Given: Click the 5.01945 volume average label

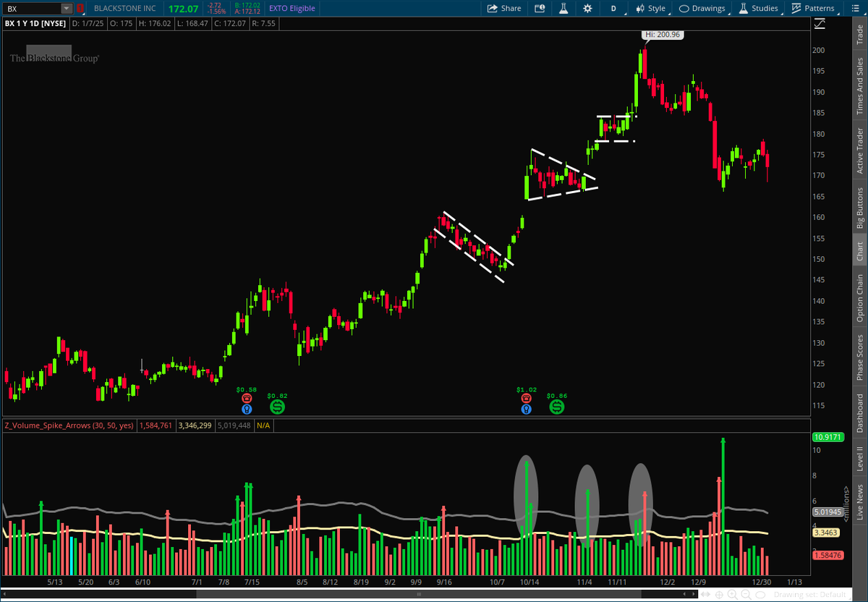Looking at the screenshot, I should click(x=826, y=512).
